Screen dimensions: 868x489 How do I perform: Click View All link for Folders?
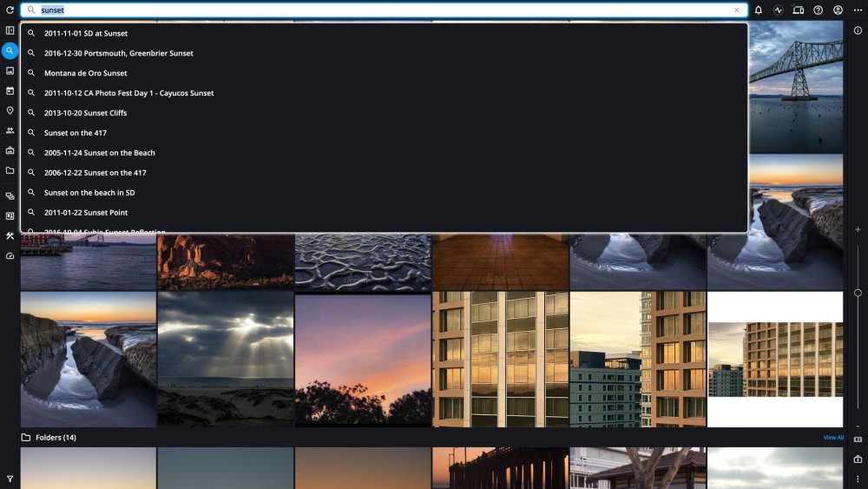click(x=833, y=438)
